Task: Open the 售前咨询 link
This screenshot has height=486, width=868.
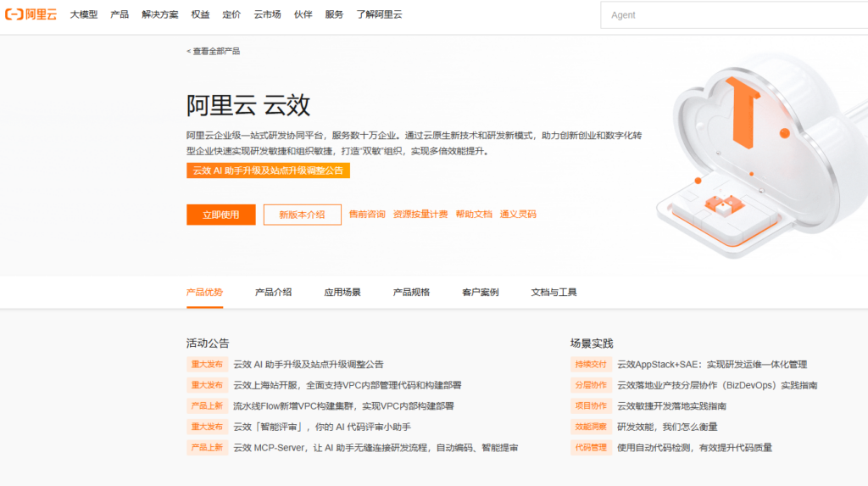Action: pyautogui.click(x=367, y=215)
